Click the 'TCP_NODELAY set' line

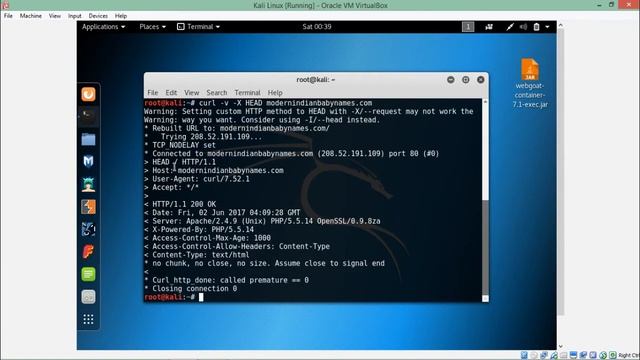point(180,145)
